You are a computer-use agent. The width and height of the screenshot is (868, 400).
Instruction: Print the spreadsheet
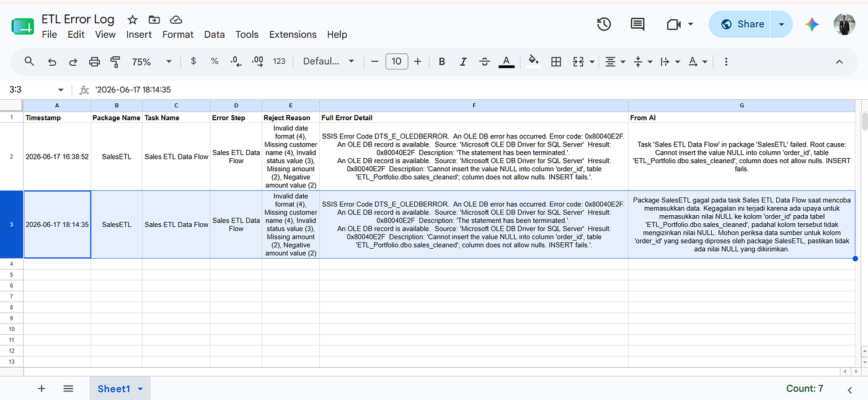[x=94, y=61]
